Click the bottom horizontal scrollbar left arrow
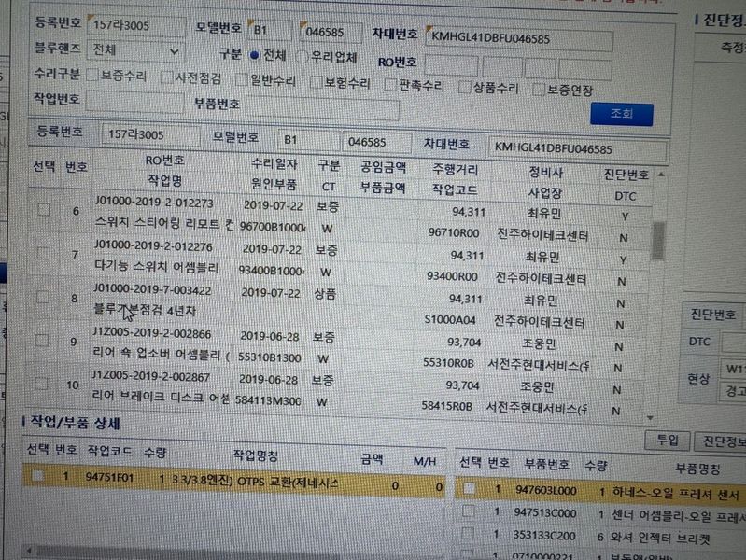The image size is (746, 560). coord(29,551)
